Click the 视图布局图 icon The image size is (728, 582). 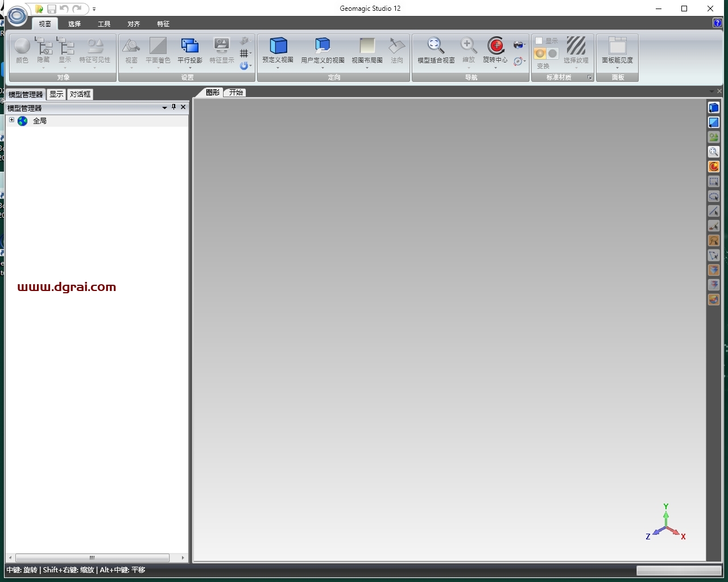tap(367, 45)
